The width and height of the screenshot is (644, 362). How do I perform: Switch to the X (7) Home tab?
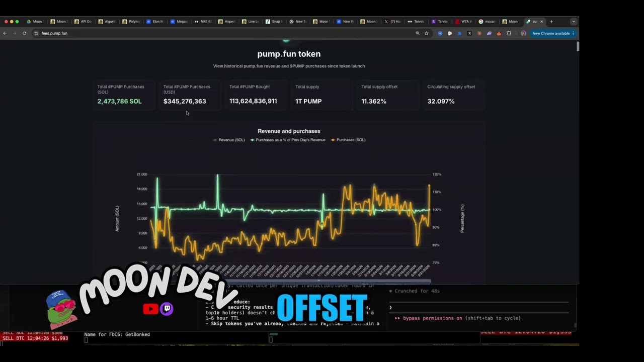(393, 22)
